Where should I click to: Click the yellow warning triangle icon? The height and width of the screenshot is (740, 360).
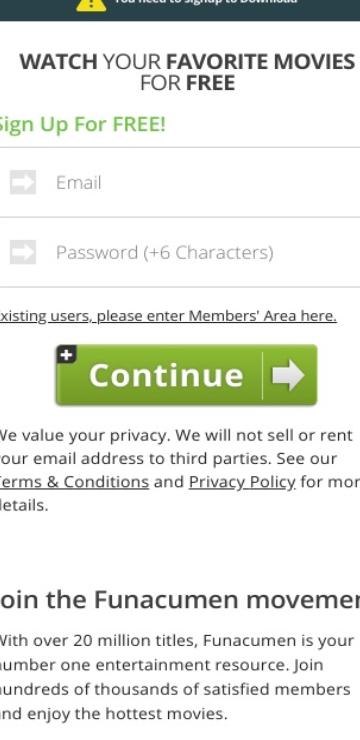[x=91, y=4]
